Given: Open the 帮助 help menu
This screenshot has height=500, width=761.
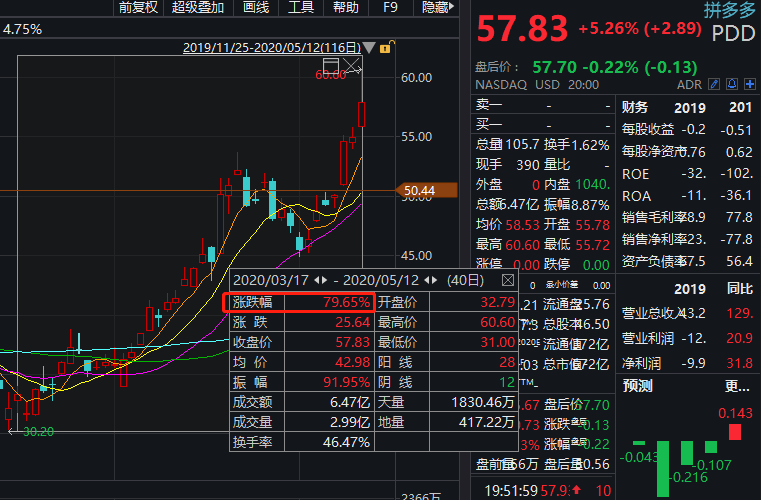Looking at the screenshot, I should [346, 7].
